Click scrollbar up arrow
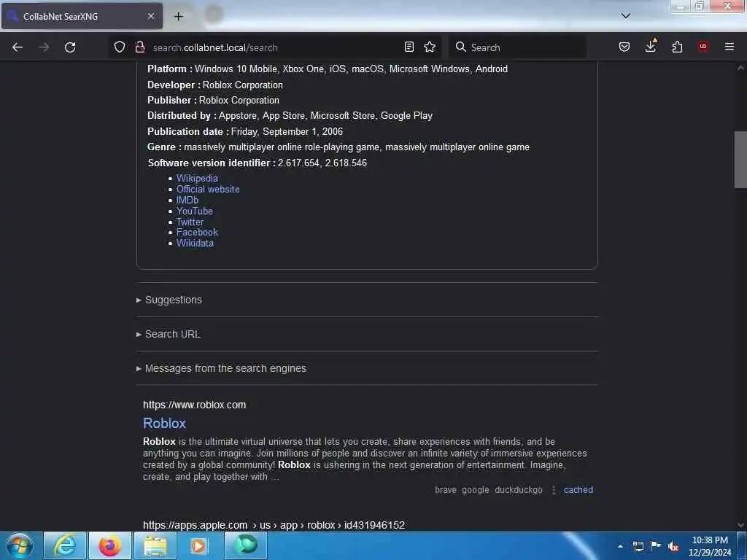Image resolution: width=747 pixels, height=560 pixels. 740,68
